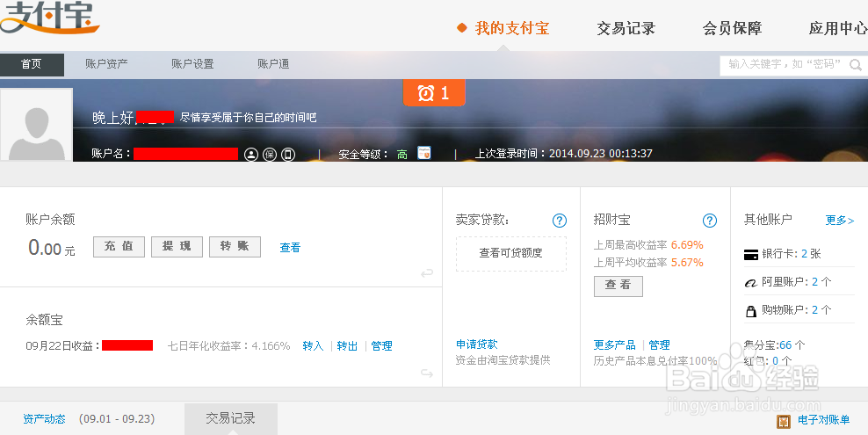
Task: Open the alarm notification badge
Action: pyautogui.click(x=434, y=92)
